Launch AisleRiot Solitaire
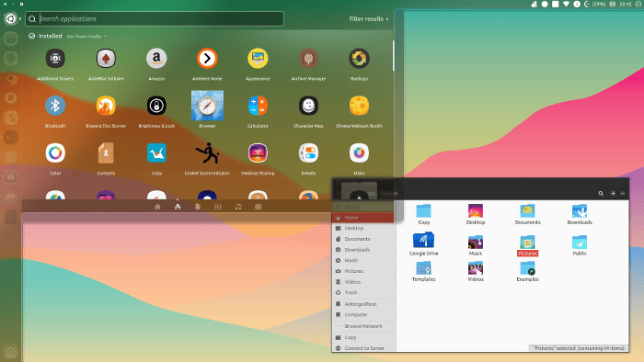This screenshot has height=362, width=644. pos(106,59)
